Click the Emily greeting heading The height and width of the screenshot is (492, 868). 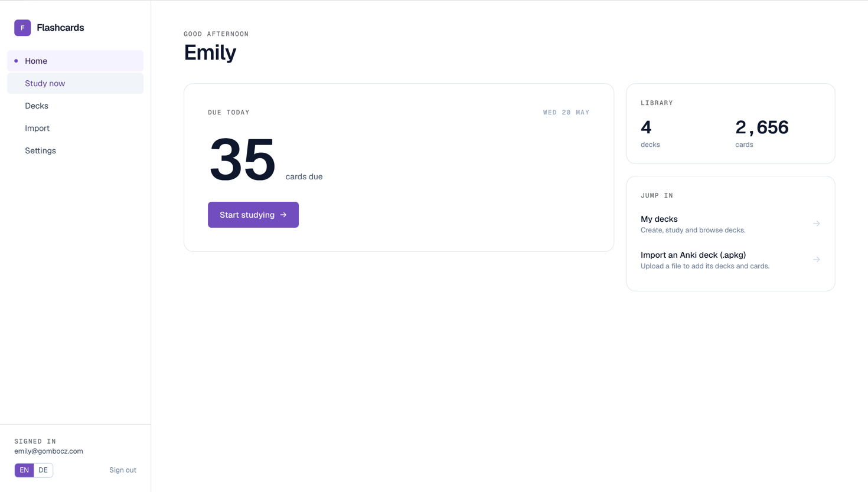click(x=210, y=53)
